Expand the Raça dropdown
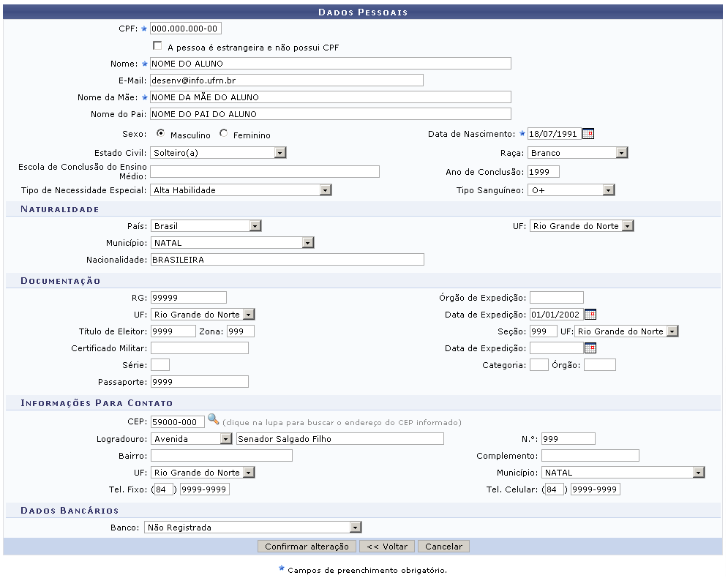The height and width of the screenshot is (578, 728). point(577,153)
